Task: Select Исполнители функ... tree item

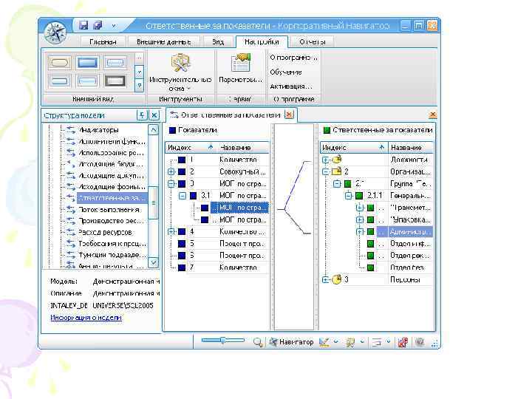Action: click(112, 141)
